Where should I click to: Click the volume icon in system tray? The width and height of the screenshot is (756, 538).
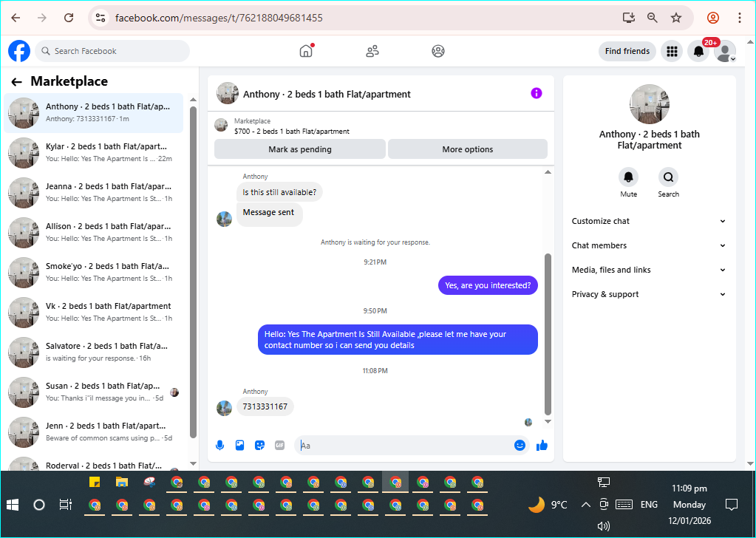pos(603,526)
